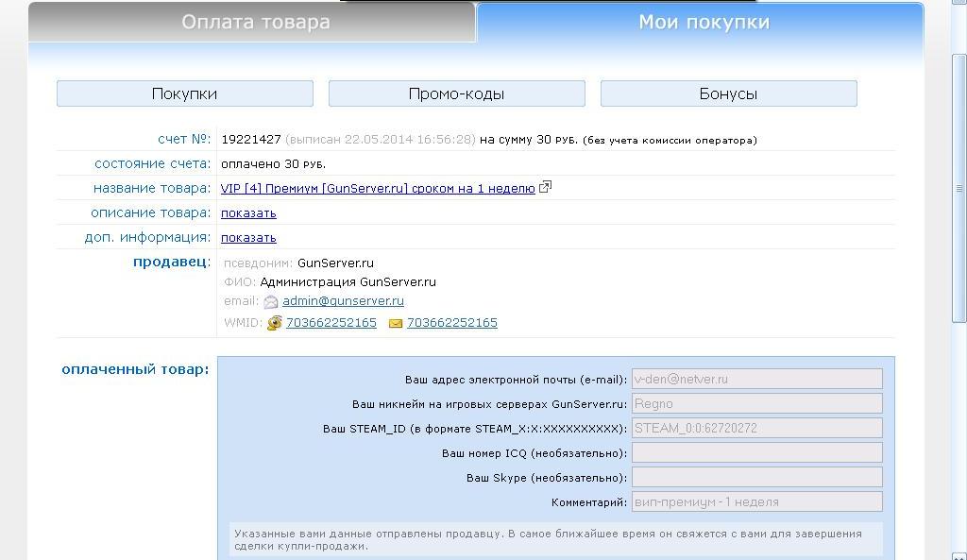Click the admin@gunserver.ru email link
967x560 pixels.
343,301
